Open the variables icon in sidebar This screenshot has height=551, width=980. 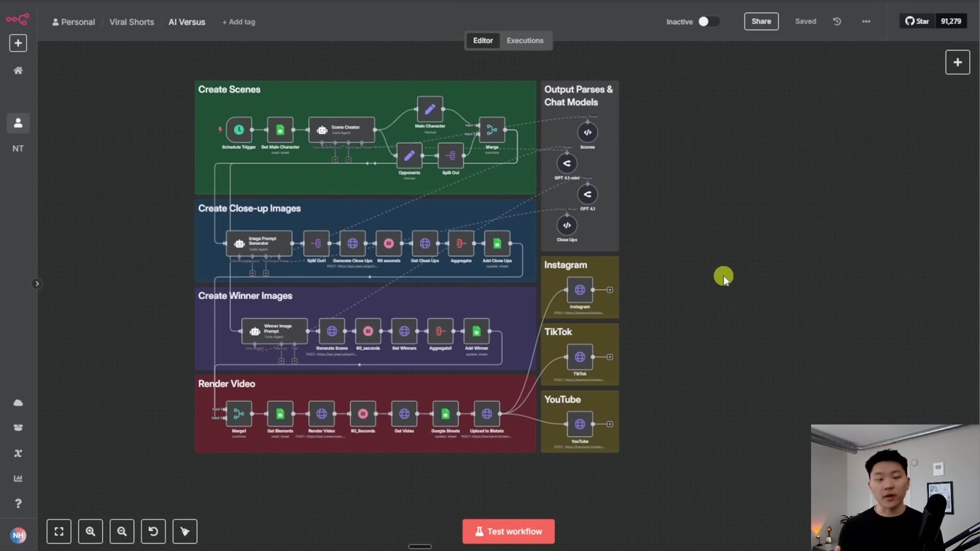(x=18, y=453)
